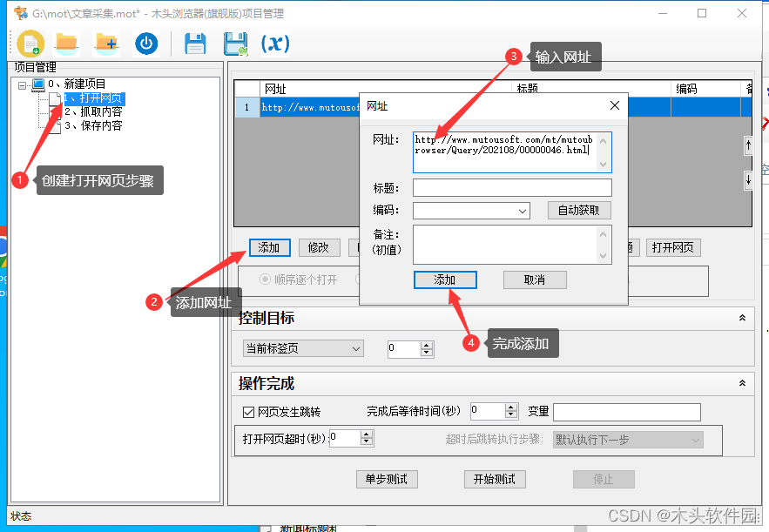Viewport: 769px width, 532px height.
Task: Save project with the floppy disk icon
Action: pos(195,44)
